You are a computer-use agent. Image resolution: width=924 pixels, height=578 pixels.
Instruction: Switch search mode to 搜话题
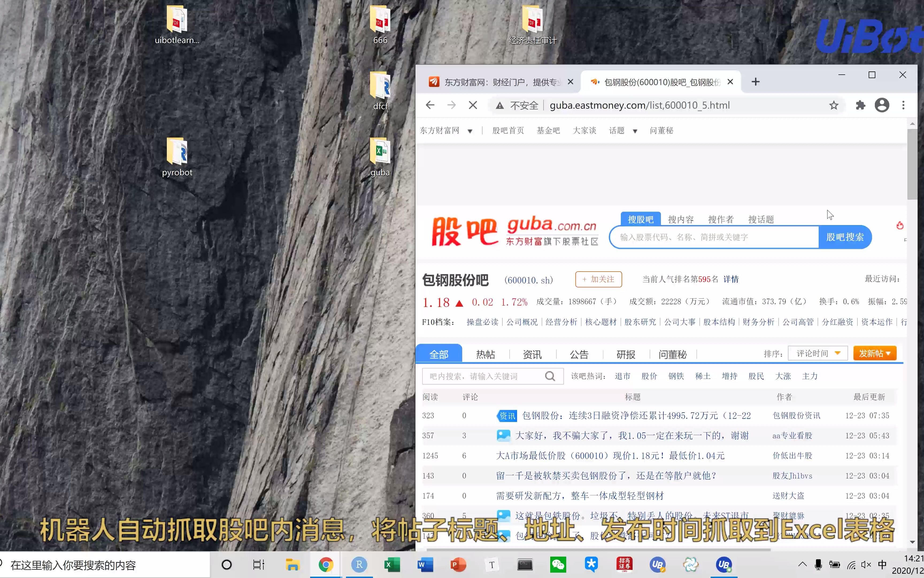(761, 219)
